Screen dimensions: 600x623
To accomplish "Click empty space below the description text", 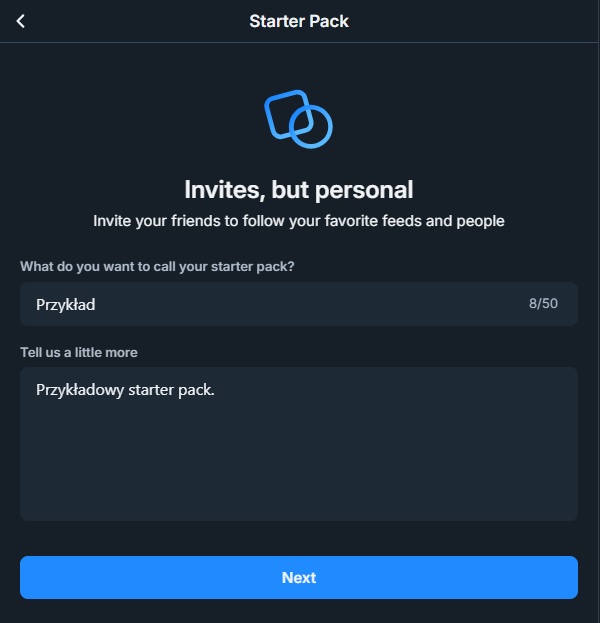I will [x=298, y=470].
